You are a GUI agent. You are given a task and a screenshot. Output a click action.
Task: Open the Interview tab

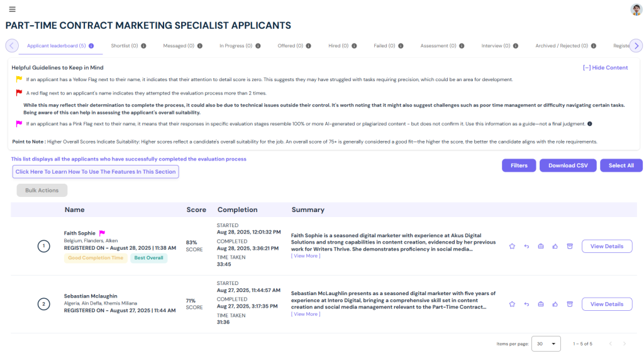[496, 46]
